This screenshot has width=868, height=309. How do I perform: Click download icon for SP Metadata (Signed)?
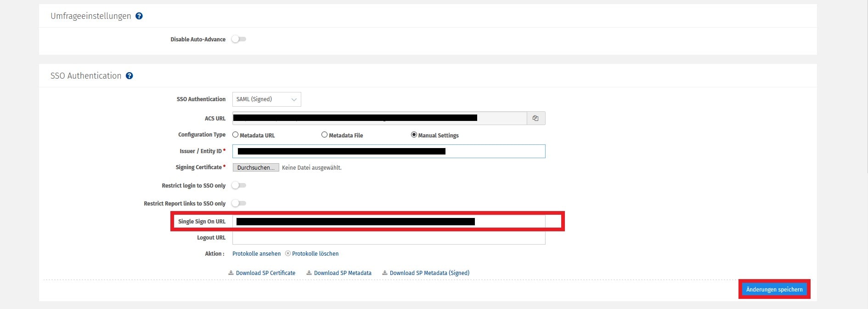pos(385,273)
